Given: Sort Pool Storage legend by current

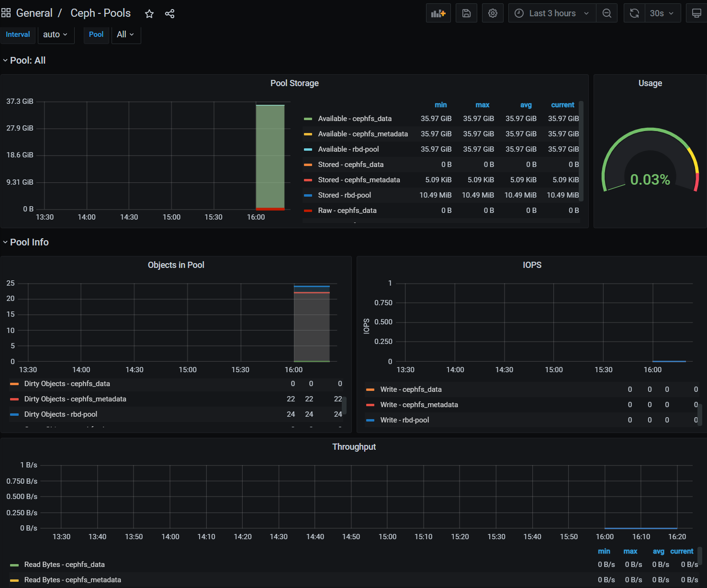Looking at the screenshot, I should (562, 105).
